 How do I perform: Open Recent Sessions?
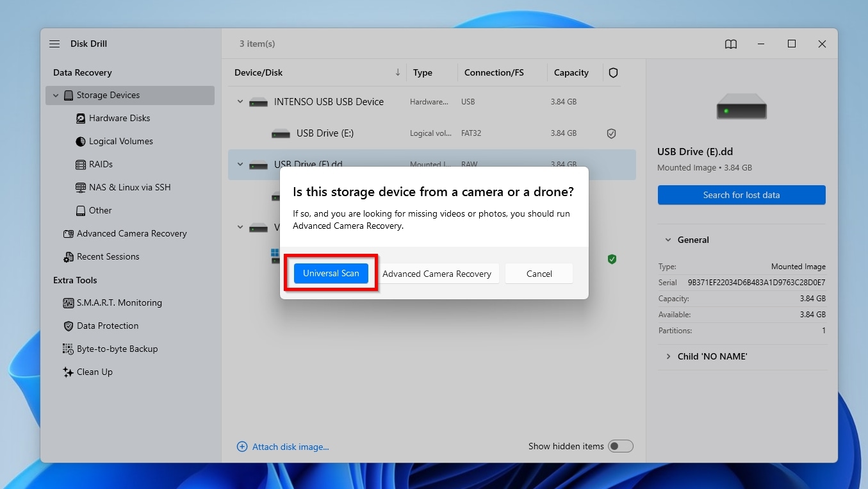click(108, 256)
